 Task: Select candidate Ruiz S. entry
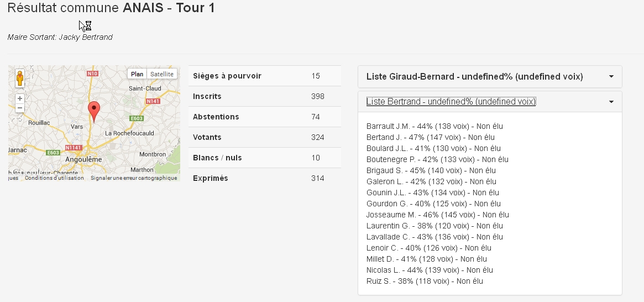[x=425, y=281]
